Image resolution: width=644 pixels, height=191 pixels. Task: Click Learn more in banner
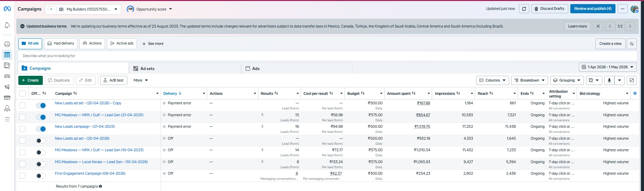coord(577,26)
